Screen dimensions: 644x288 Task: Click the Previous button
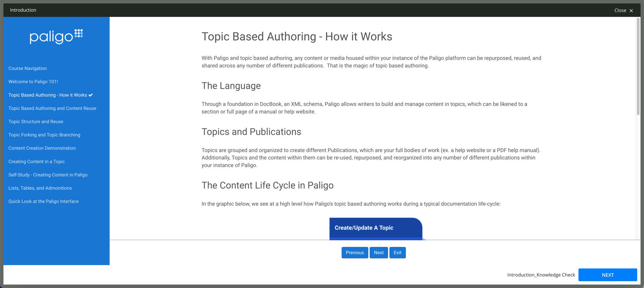355,252
